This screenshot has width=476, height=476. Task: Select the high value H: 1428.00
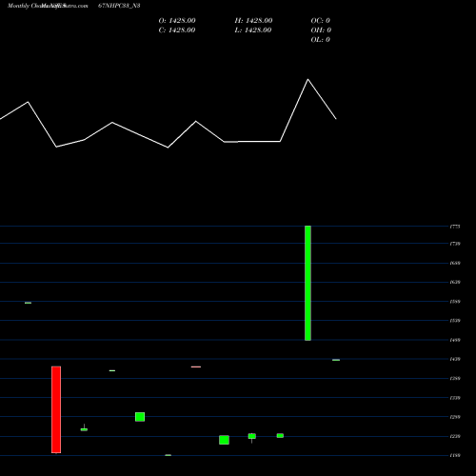coord(253,21)
